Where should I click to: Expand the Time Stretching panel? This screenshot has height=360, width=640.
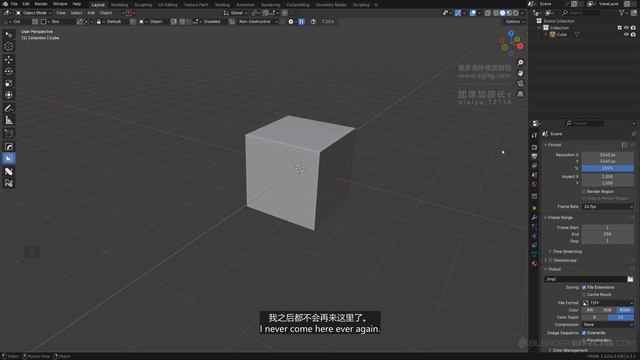[565, 251]
